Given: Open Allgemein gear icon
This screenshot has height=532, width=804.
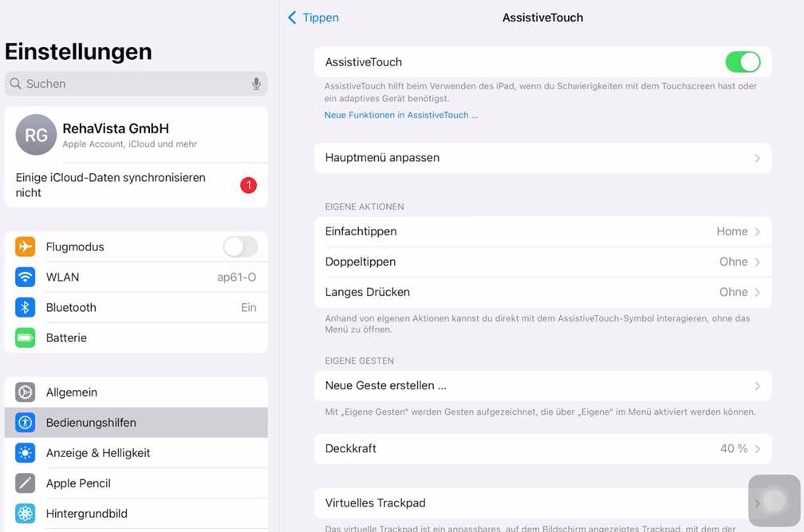Looking at the screenshot, I should coord(26,392).
